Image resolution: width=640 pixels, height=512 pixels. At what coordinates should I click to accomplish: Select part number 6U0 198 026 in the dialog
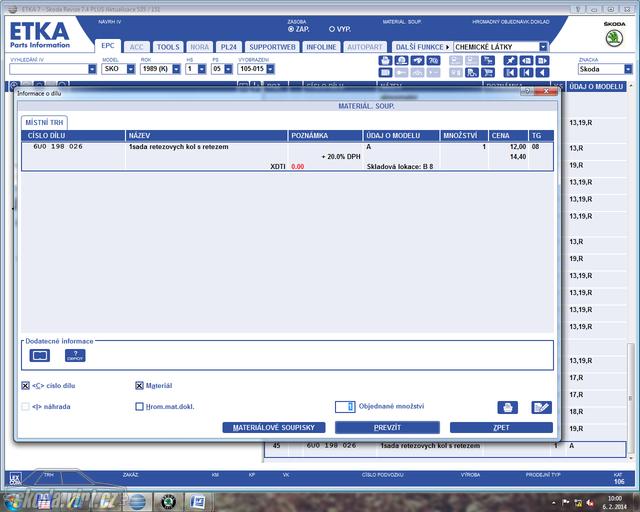[x=58, y=146]
